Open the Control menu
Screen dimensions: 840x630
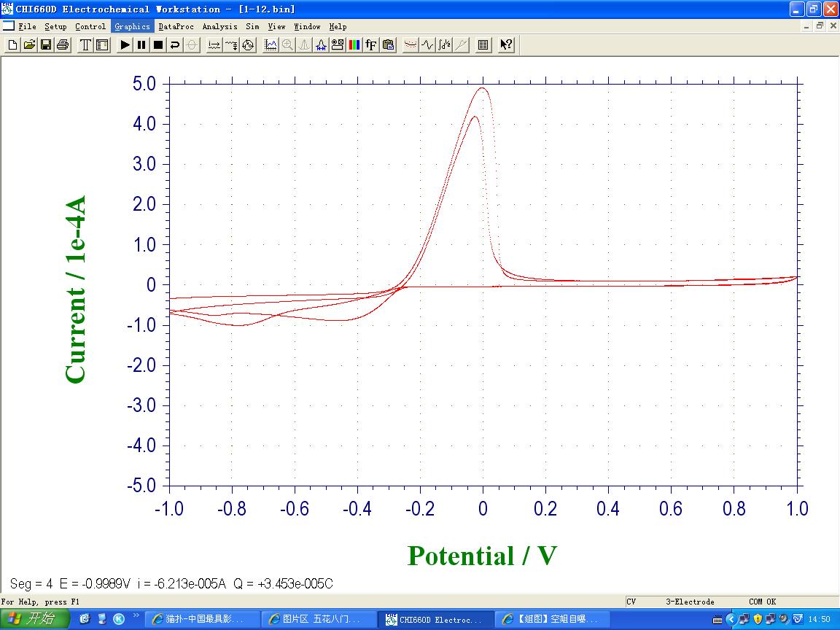pos(90,26)
